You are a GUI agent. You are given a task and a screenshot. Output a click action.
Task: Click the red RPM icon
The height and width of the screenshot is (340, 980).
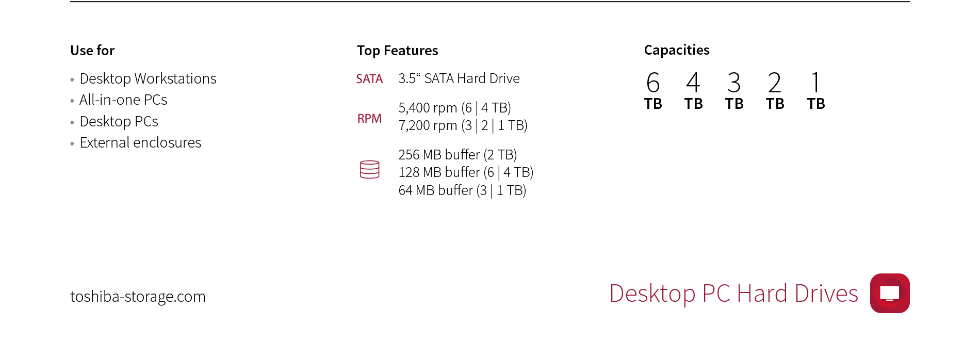coord(369,119)
